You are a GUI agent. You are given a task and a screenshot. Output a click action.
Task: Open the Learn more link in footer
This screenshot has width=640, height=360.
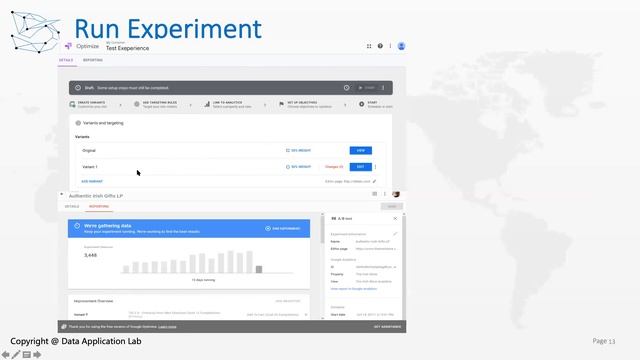167,327
